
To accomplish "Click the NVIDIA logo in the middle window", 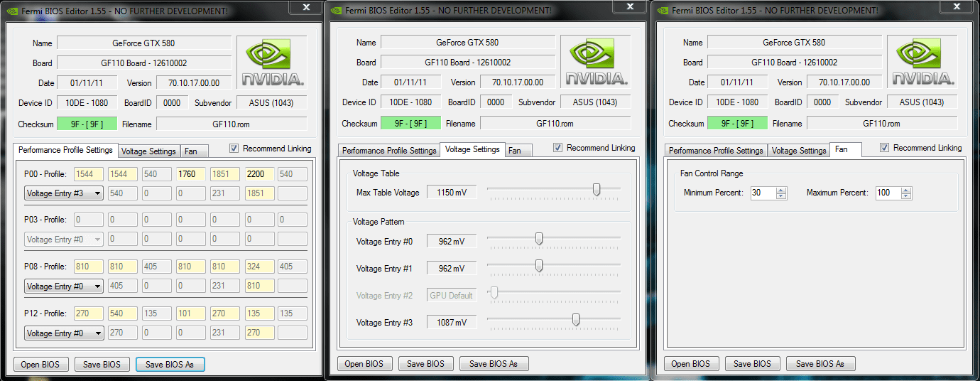I will [596, 63].
